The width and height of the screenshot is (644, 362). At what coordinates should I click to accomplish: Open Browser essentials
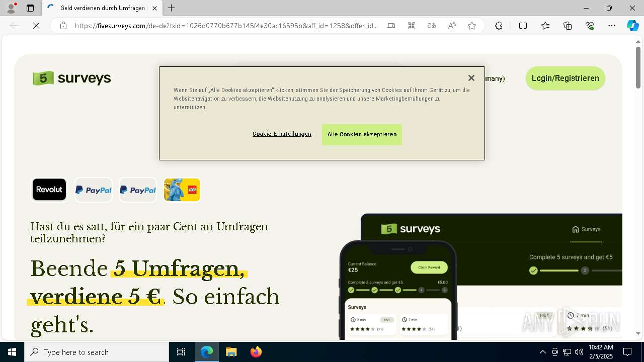coord(590,26)
